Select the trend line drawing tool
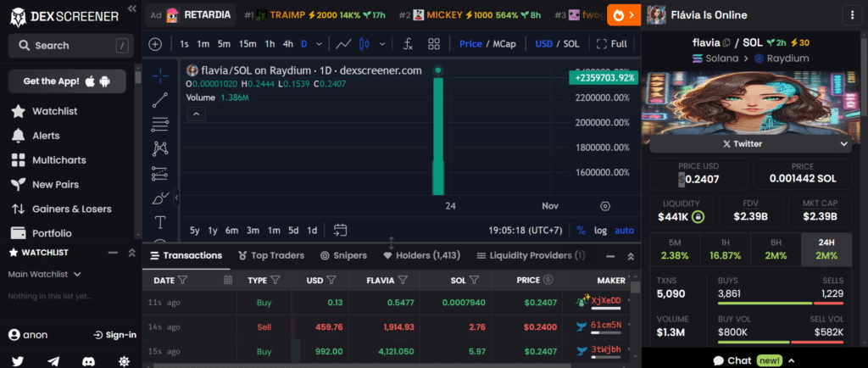This screenshot has height=368, width=868. pos(160,100)
